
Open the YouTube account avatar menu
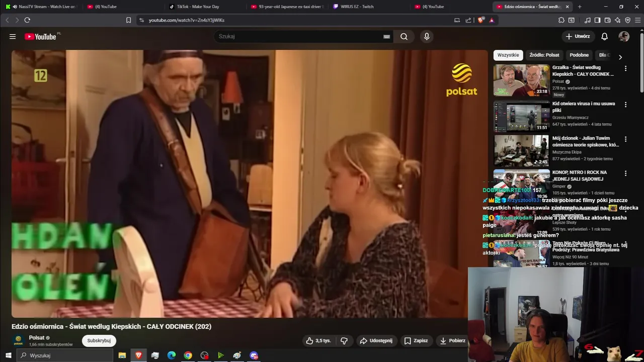tap(624, 36)
